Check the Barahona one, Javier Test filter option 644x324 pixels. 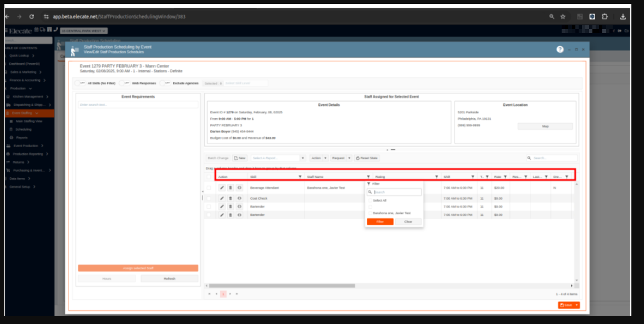click(370, 213)
